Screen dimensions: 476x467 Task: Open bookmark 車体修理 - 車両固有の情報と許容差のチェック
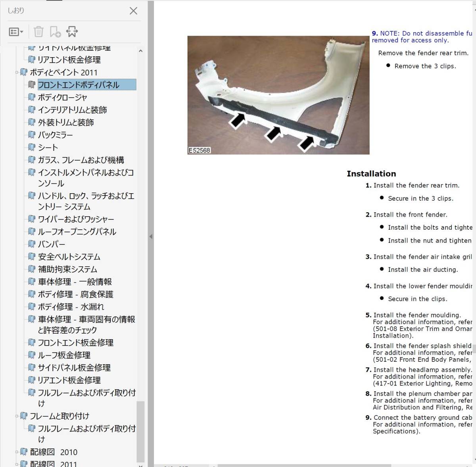tap(86, 325)
